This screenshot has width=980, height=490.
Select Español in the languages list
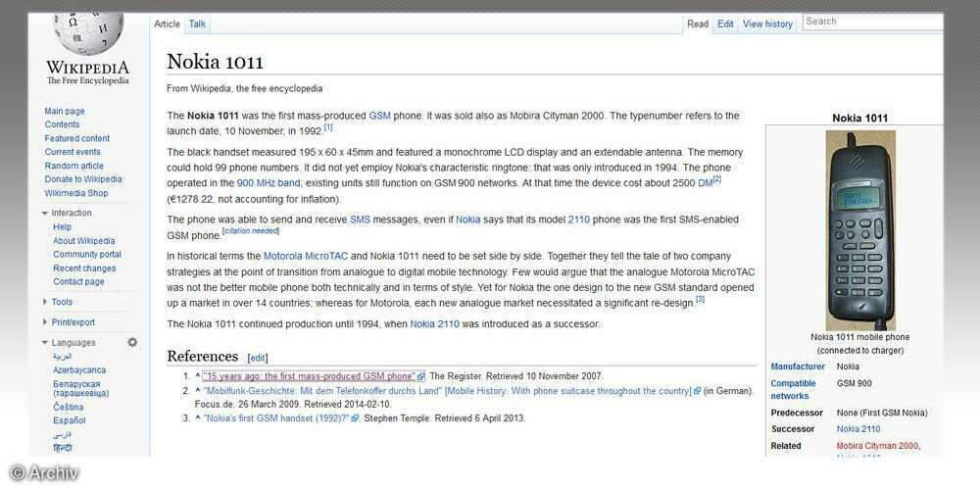69,419
